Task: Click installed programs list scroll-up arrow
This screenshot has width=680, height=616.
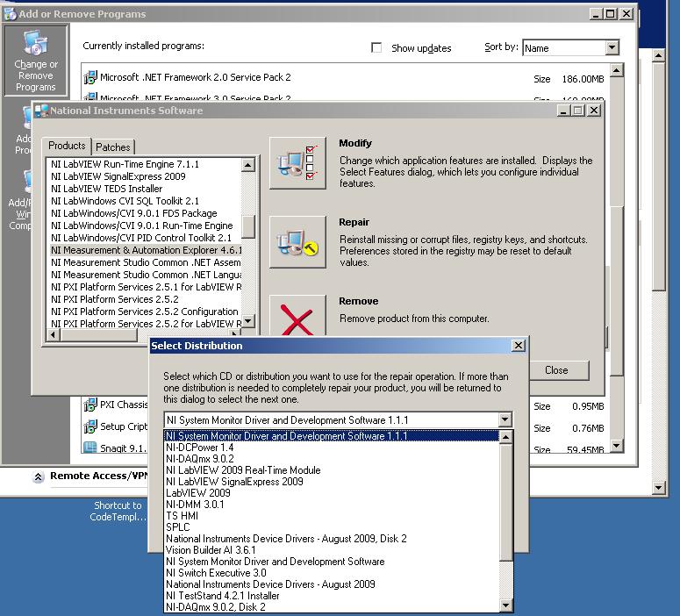Action: [x=617, y=70]
